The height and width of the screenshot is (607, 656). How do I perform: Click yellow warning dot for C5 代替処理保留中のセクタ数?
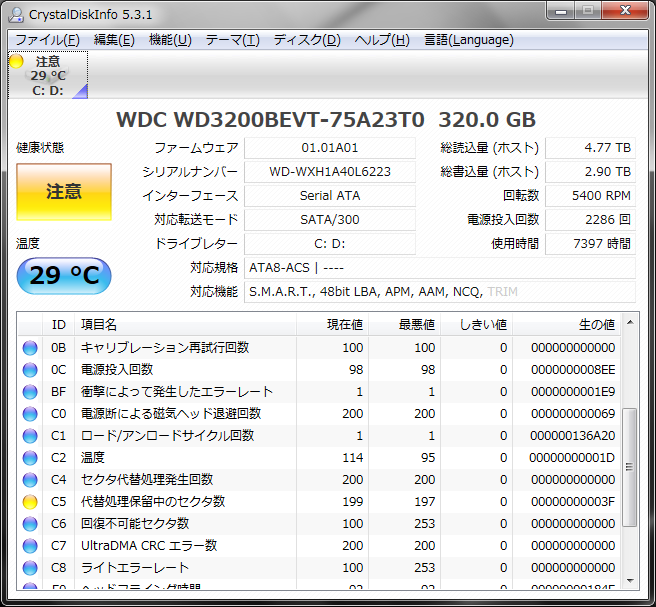[30, 502]
